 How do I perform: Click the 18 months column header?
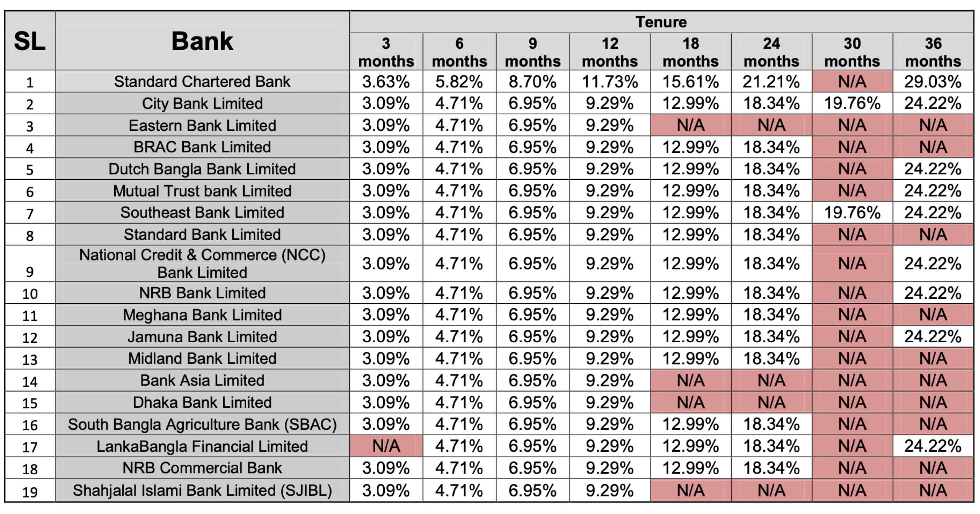(691, 52)
